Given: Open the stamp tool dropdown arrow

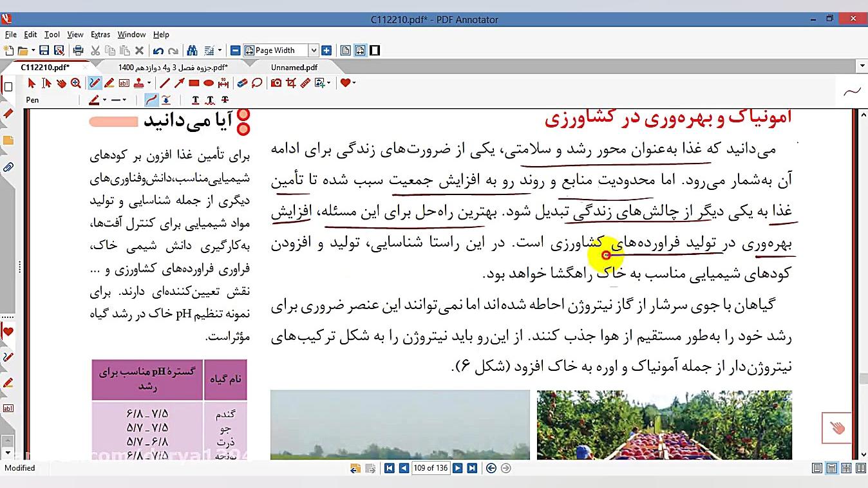Looking at the screenshot, I should 149,82.
